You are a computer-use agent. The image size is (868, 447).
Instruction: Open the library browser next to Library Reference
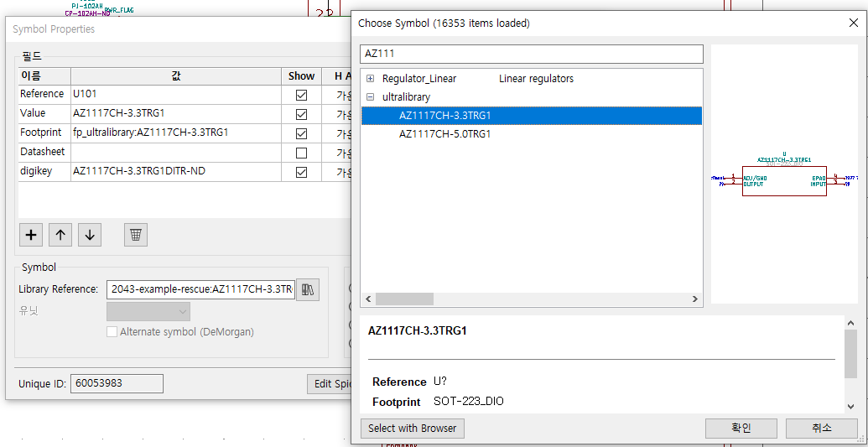point(308,289)
